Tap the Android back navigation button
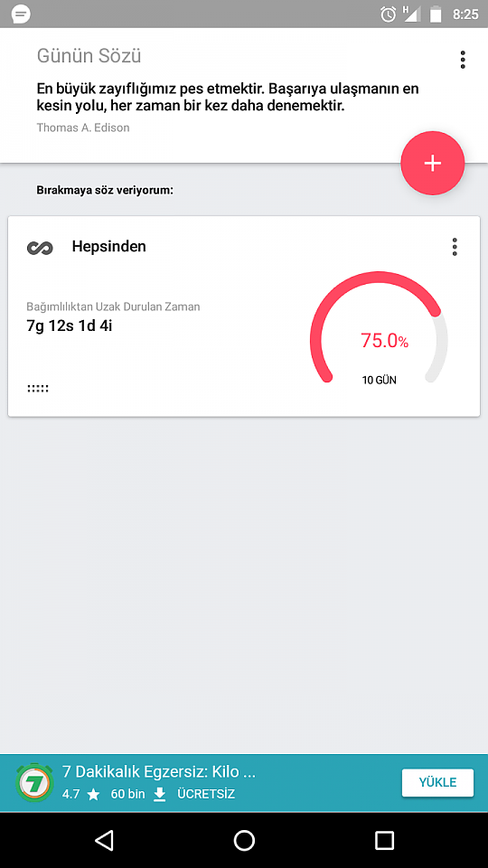 click(x=104, y=840)
